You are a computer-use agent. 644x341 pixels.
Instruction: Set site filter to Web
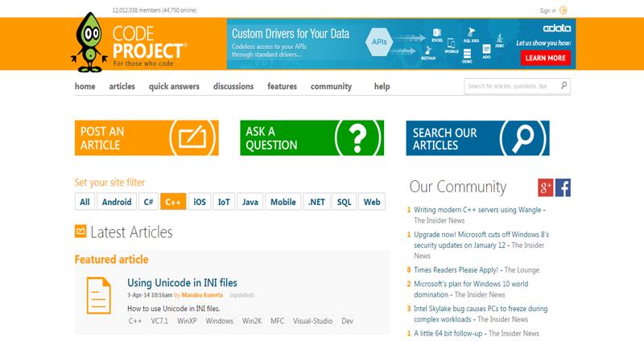coord(372,202)
